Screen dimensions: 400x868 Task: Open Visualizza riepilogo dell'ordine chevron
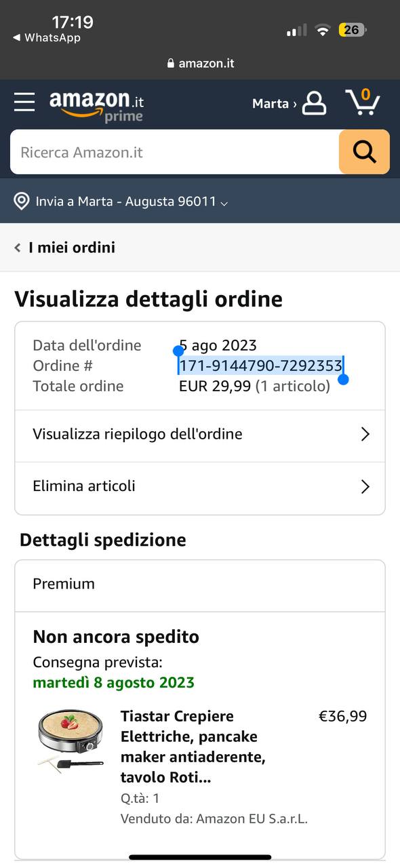pyautogui.click(x=365, y=434)
